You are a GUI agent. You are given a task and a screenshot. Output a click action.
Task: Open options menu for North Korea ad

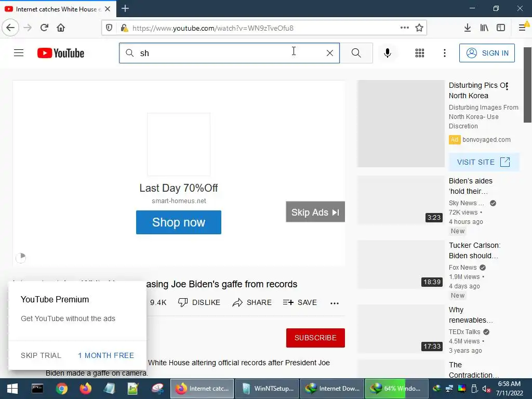click(x=507, y=87)
